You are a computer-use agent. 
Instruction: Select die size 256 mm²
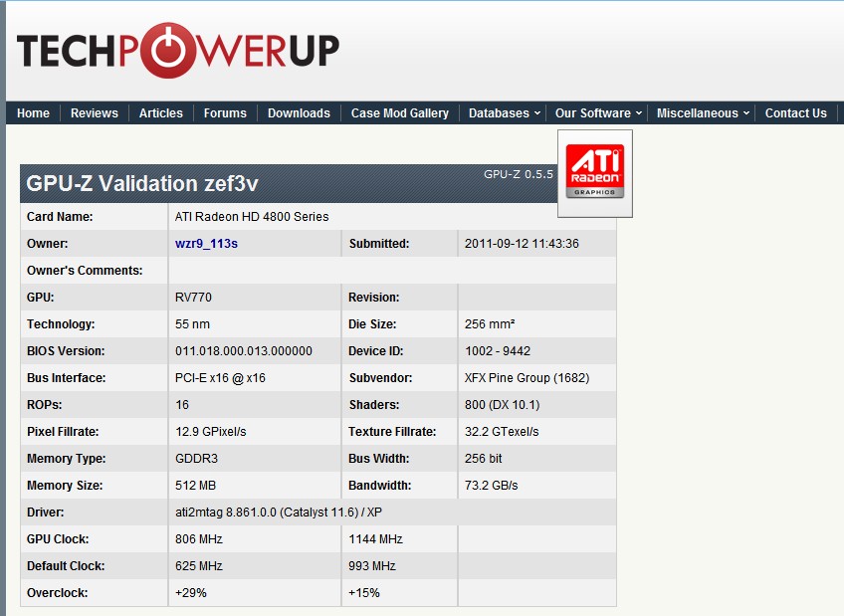click(x=490, y=323)
